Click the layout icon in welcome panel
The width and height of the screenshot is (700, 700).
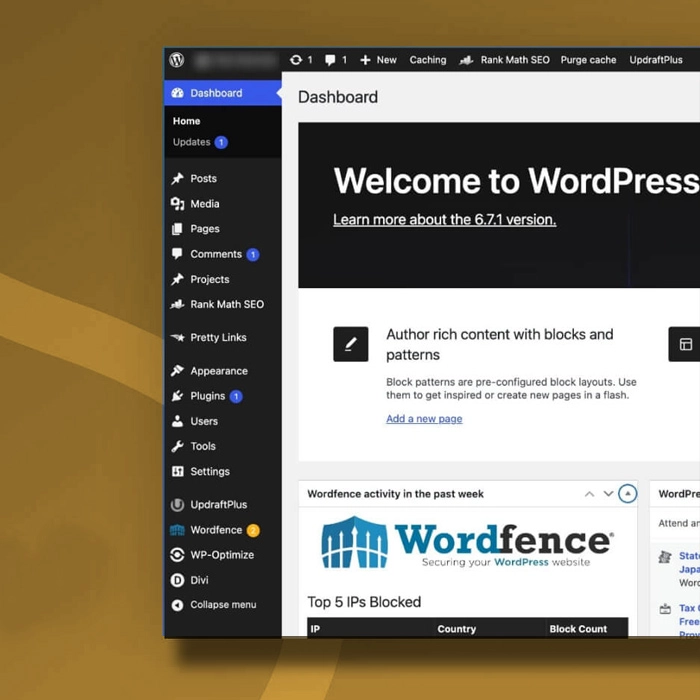point(685,344)
